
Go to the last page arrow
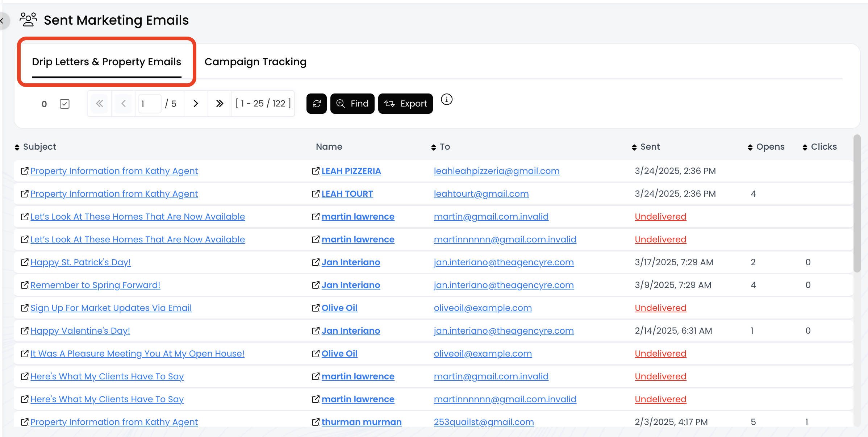click(220, 104)
